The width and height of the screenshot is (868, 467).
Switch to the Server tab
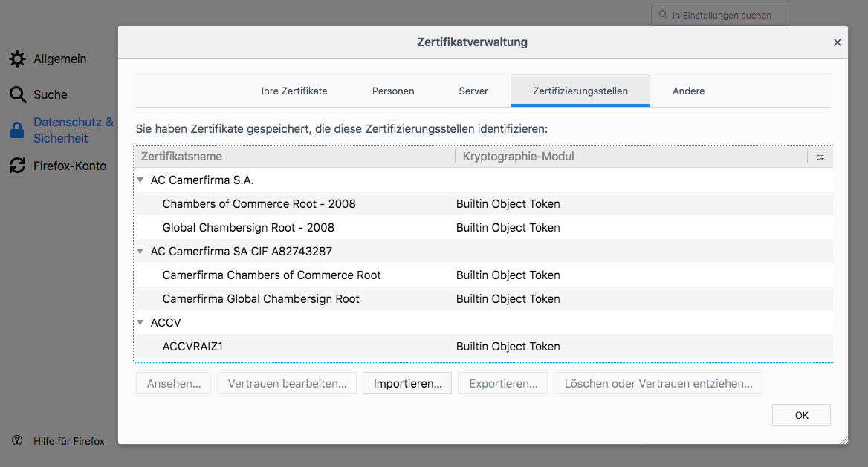[x=473, y=91]
